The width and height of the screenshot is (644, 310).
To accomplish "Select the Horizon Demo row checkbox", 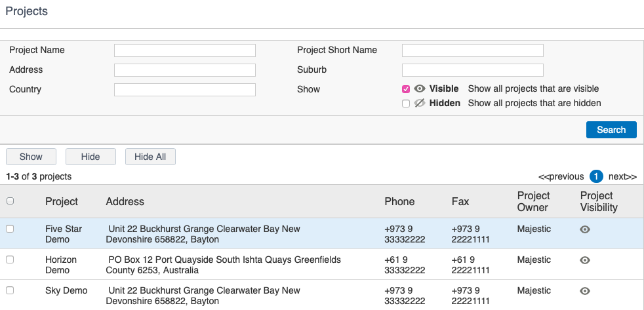I will pyautogui.click(x=10, y=260).
